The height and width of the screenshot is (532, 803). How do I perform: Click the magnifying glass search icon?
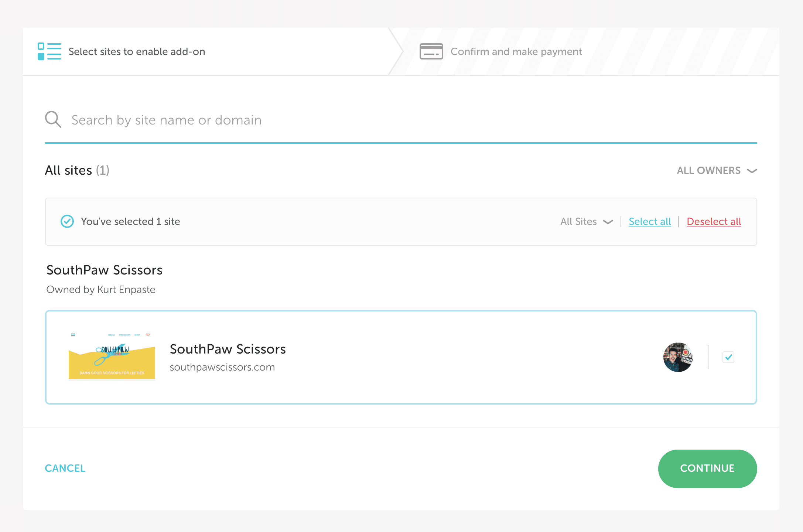(x=53, y=120)
